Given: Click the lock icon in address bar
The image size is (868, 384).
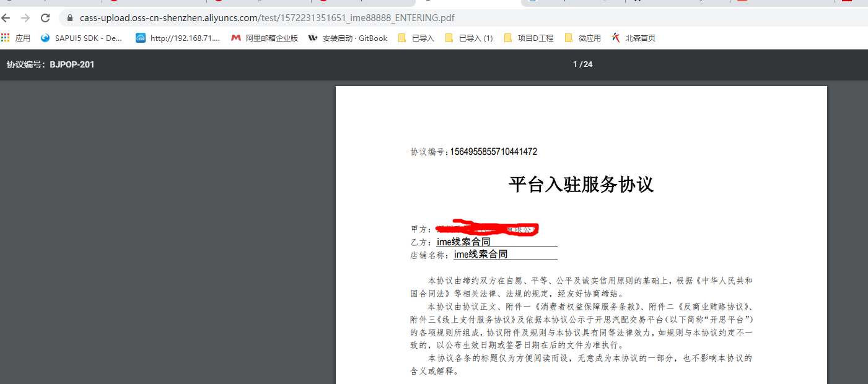Looking at the screenshot, I should pos(69,18).
